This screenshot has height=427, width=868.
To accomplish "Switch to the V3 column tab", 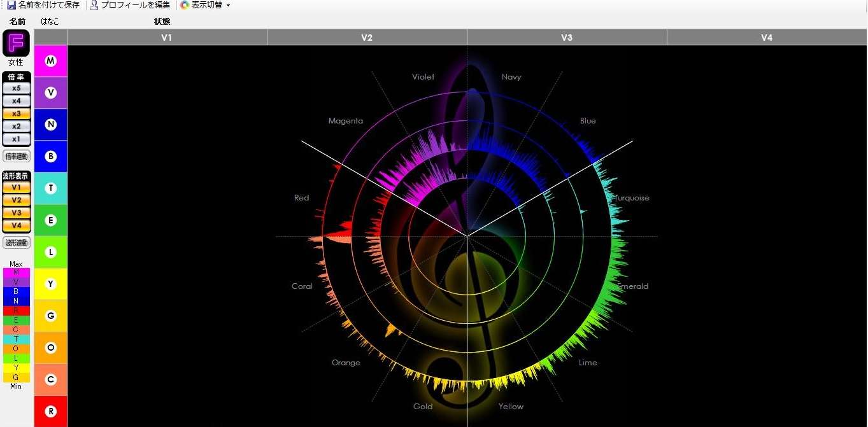I will [567, 38].
